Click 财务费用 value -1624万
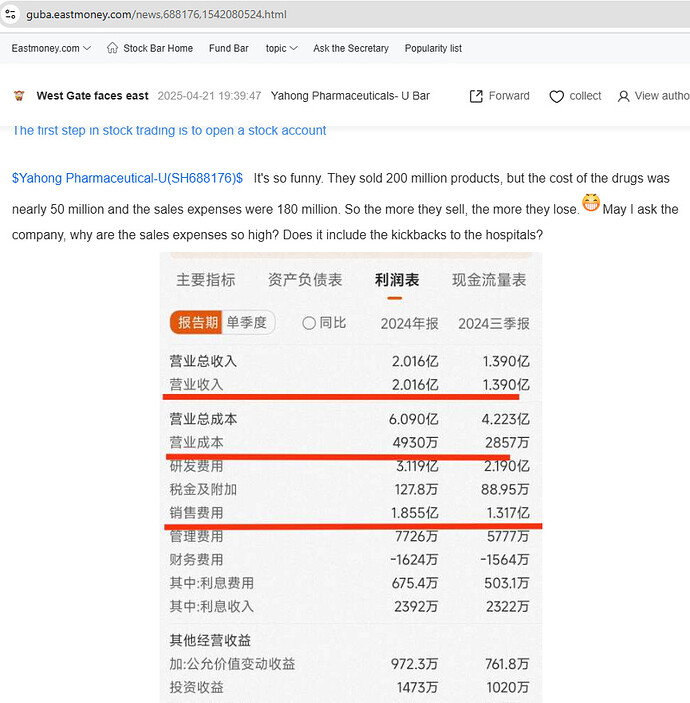Viewport: 690px width, 703px height. (414, 560)
